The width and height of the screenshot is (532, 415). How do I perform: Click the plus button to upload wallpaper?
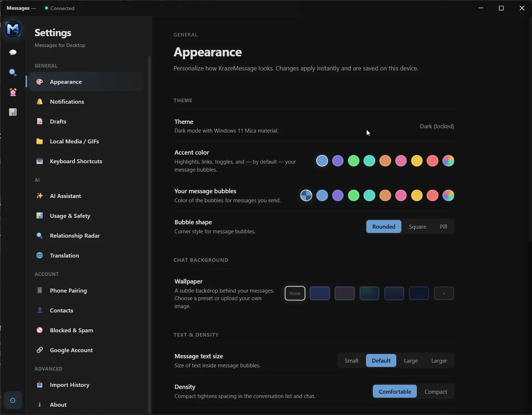444,293
